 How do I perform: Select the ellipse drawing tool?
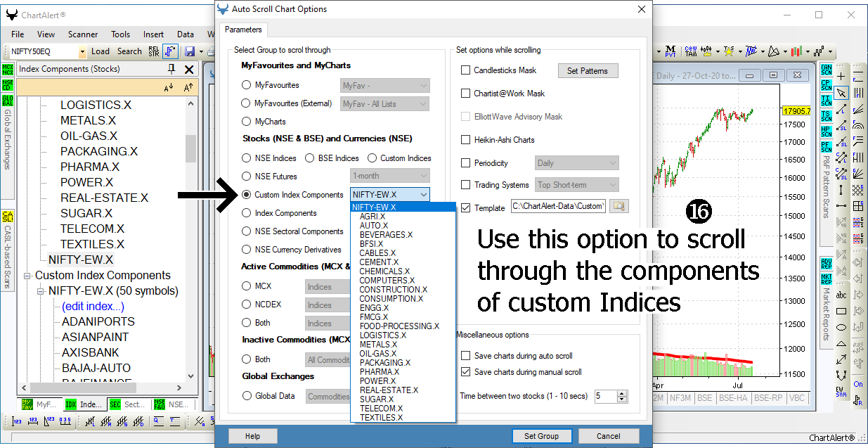pyautogui.click(x=842, y=327)
